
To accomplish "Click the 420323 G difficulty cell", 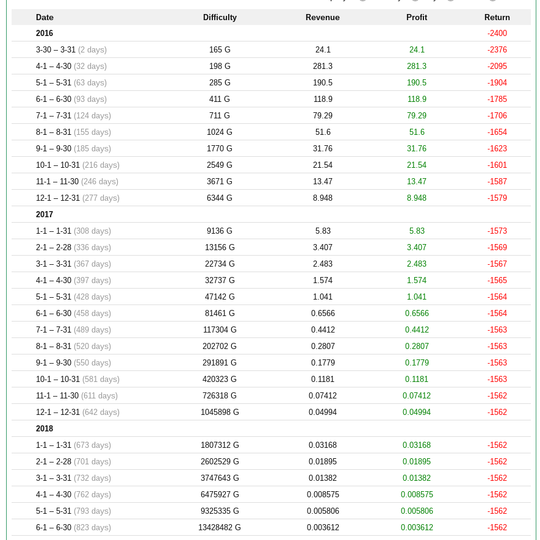I will (220, 379).
